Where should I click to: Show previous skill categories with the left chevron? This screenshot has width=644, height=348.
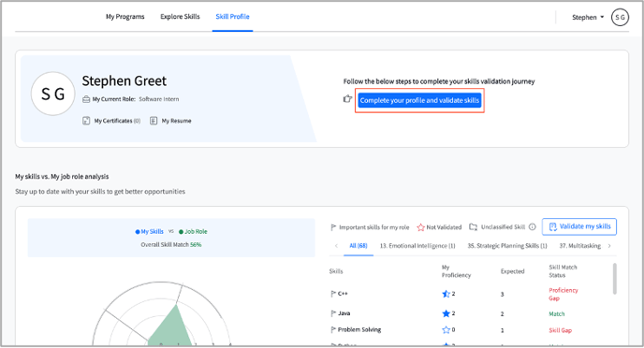[x=336, y=246]
